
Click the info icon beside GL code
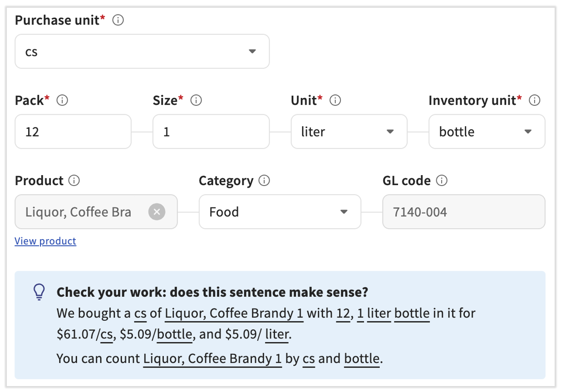(x=441, y=181)
